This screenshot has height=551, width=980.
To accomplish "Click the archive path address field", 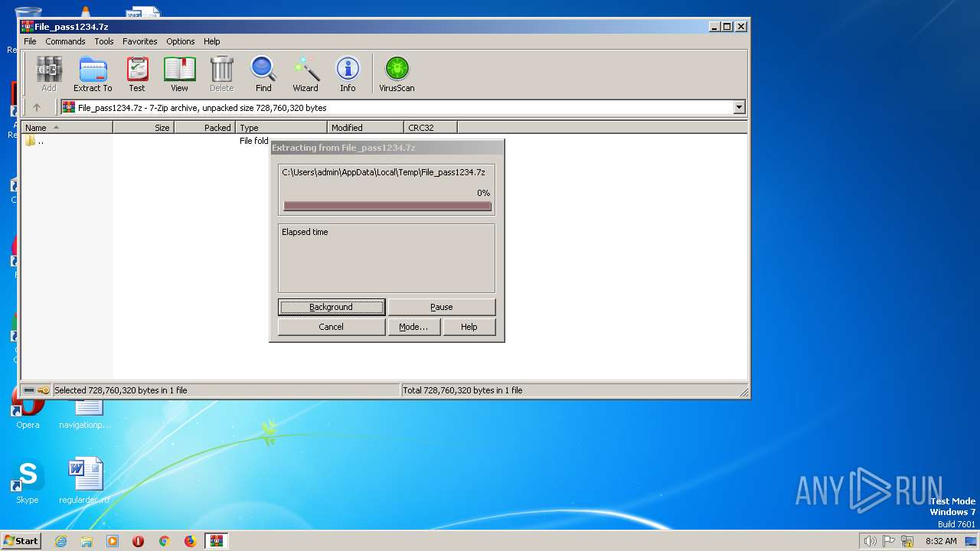I will 403,108.
